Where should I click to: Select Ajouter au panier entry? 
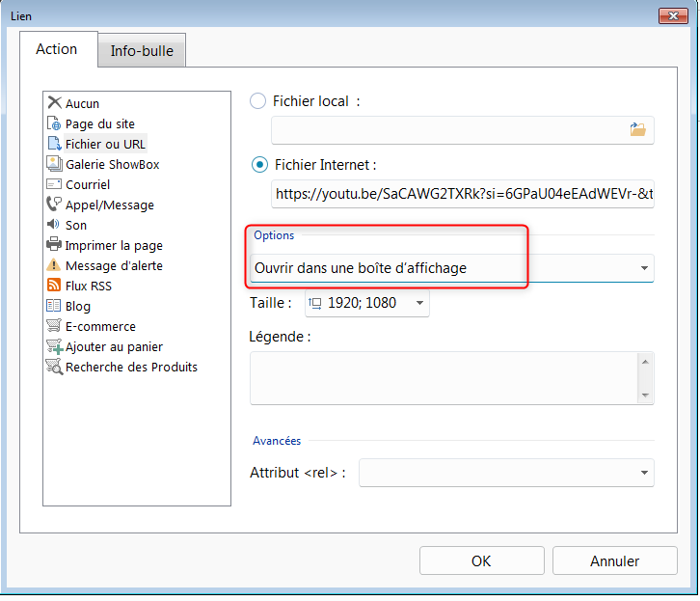(x=114, y=347)
